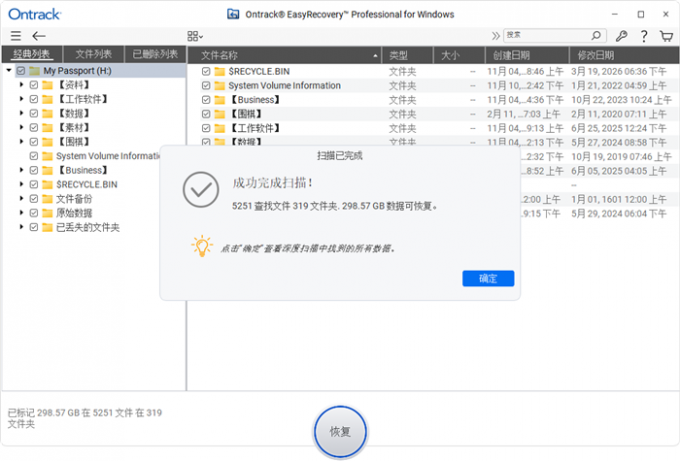Go back with the left arrow icon

39,36
